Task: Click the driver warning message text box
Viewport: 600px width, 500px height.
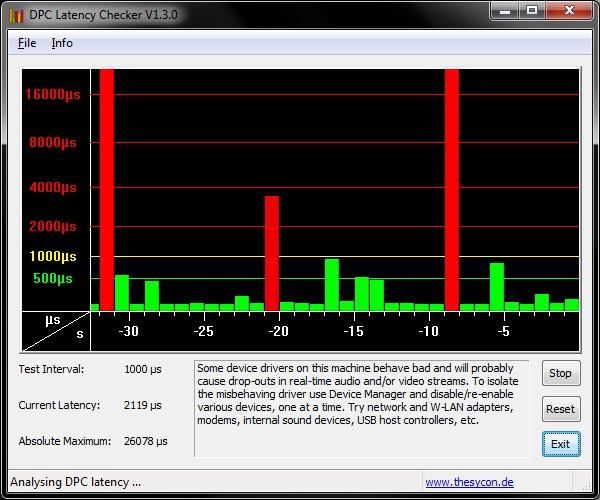Action: (362, 409)
